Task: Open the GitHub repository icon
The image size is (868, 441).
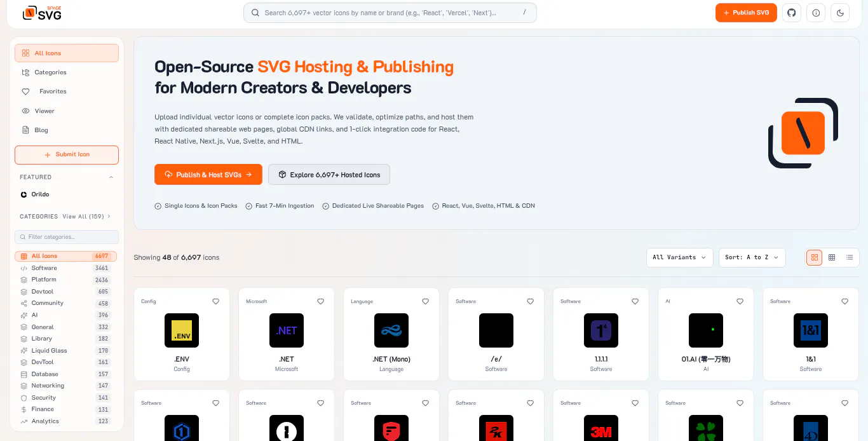Action: [x=792, y=13]
